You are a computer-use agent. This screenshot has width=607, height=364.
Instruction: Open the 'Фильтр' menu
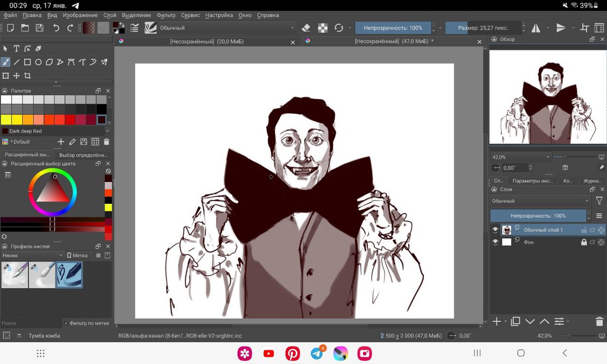(166, 15)
